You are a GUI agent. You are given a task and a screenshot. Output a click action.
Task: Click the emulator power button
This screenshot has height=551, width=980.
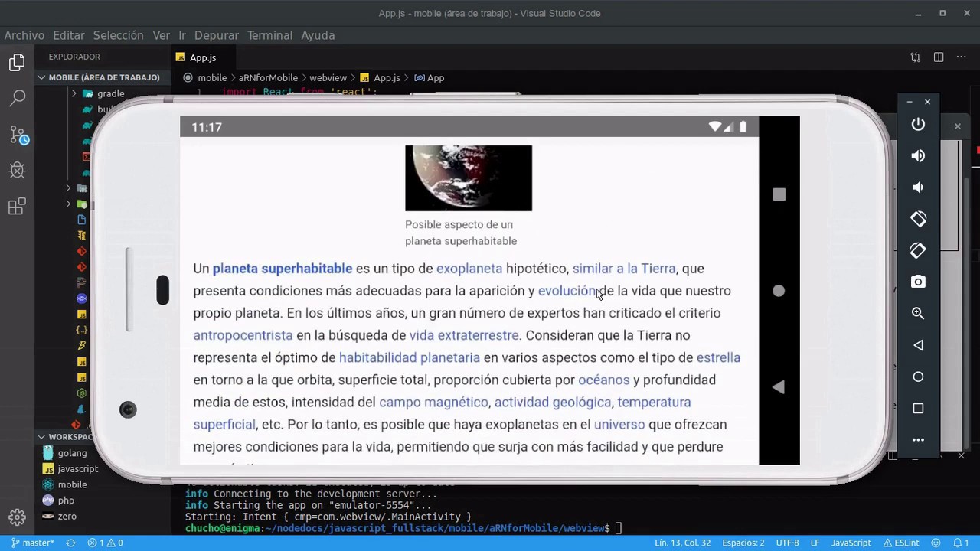pyautogui.click(x=918, y=124)
